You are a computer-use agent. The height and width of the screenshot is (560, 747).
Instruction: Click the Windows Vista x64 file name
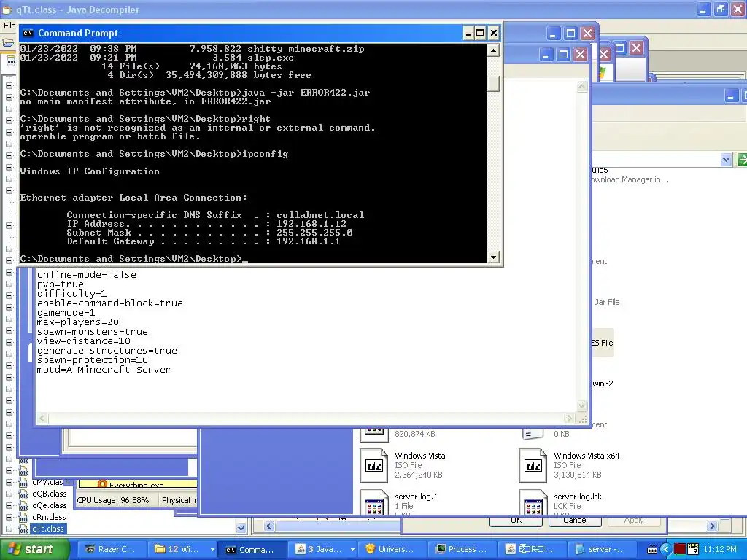click(587, 456)
